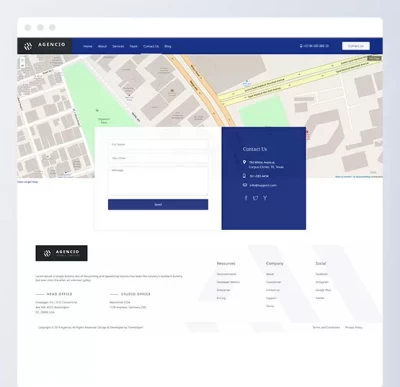Click the envelope email icon in Contact panel
The image size is (400, 387).
coord(245,185)
